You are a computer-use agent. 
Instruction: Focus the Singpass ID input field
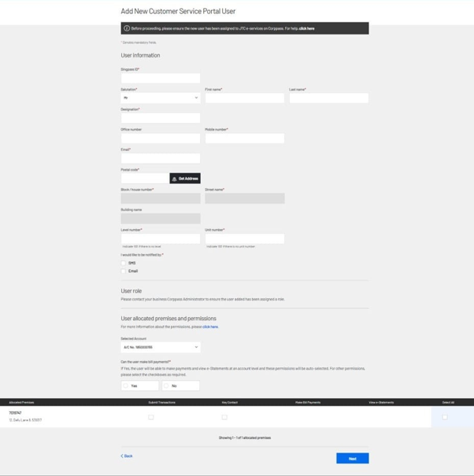pyautogui.click(x=161, y=78)
